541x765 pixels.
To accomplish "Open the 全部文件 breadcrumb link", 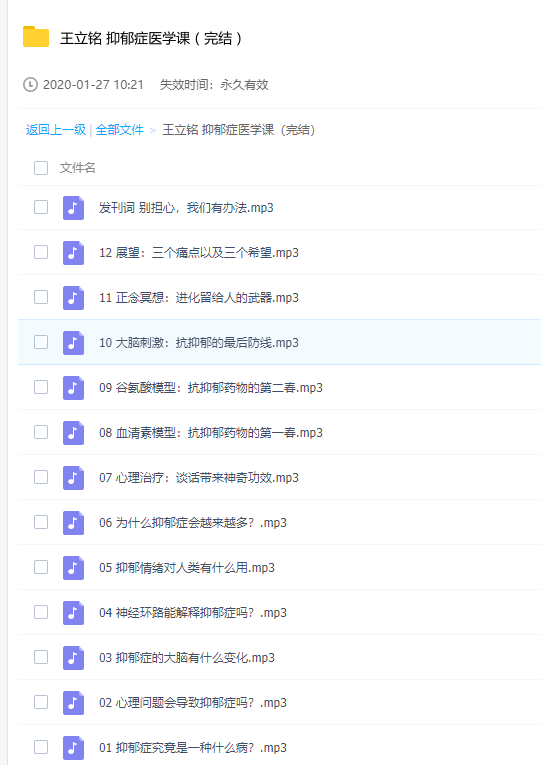I will 120,130.
